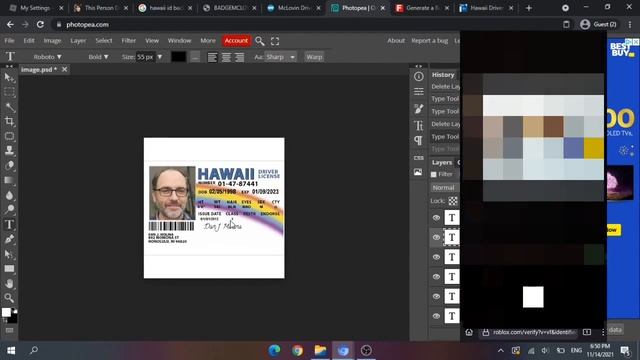The height and width of the screenshot is (360, 640).
Task: Hide the fourth text layer
Action: (436, 277)
